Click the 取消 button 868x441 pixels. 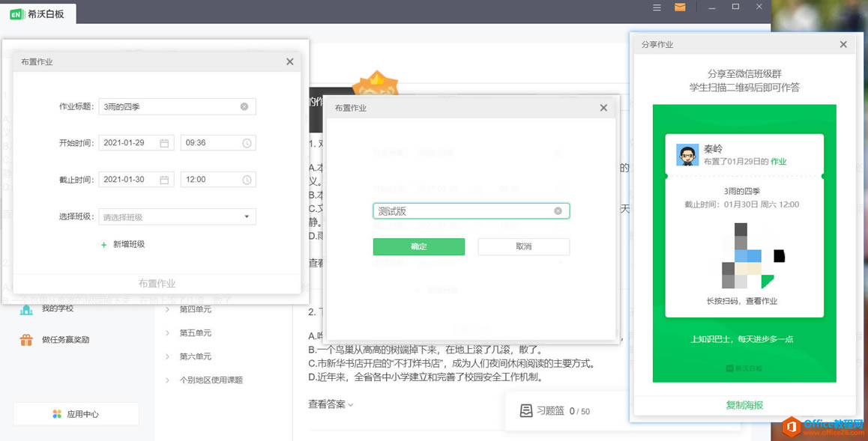(x=524, y=246)
